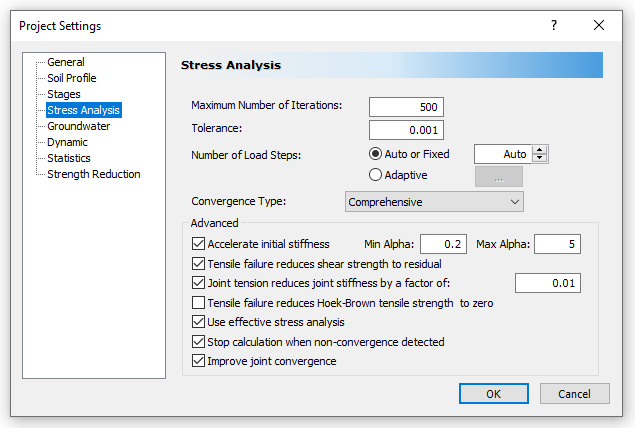635x428 pixels.
Task: Click the OK button
Action: pos(493,394)
